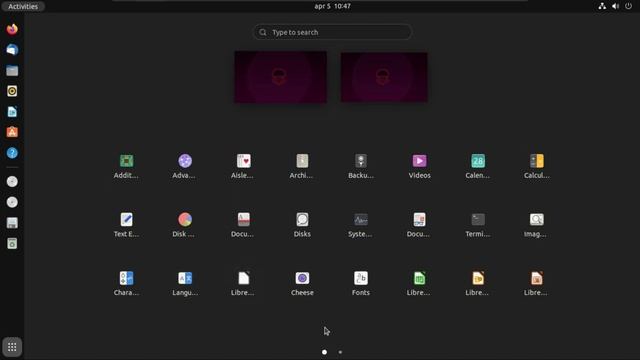
Task: Open the Help icon in dock
Action: (x=12, y=153)
